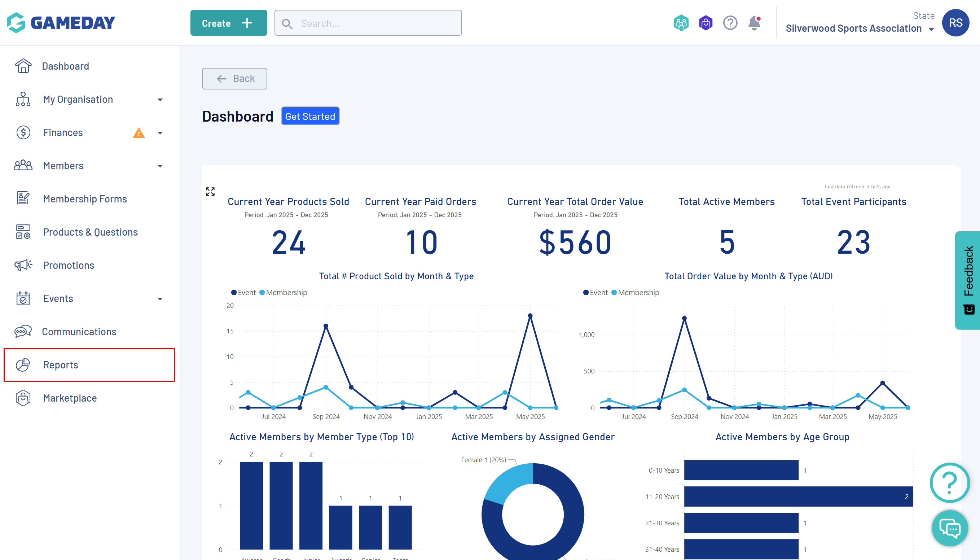Click the Finances warning triangle icon
980x560 pixels.
[139, 133]
